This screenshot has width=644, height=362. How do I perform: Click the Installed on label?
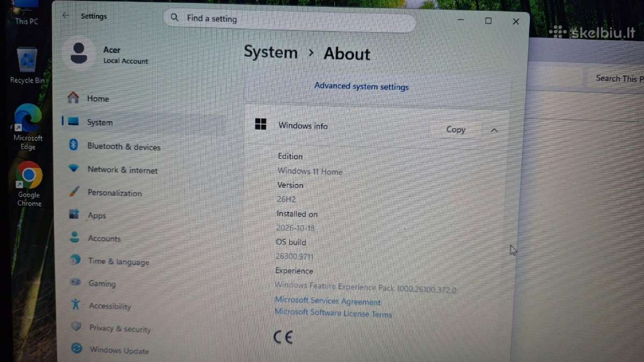[297, 214]
